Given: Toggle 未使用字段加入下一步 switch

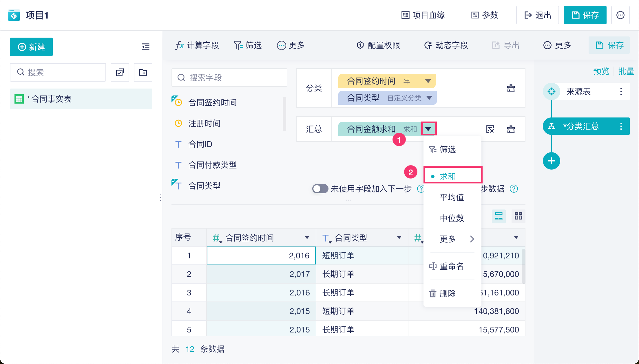Looking at the screenshot, I should click(x=320, y=189).
